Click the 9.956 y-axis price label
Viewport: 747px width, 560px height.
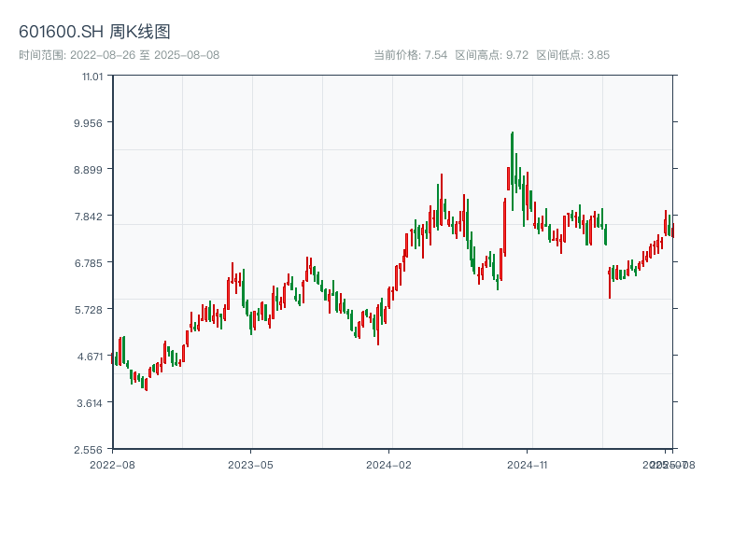90,122
